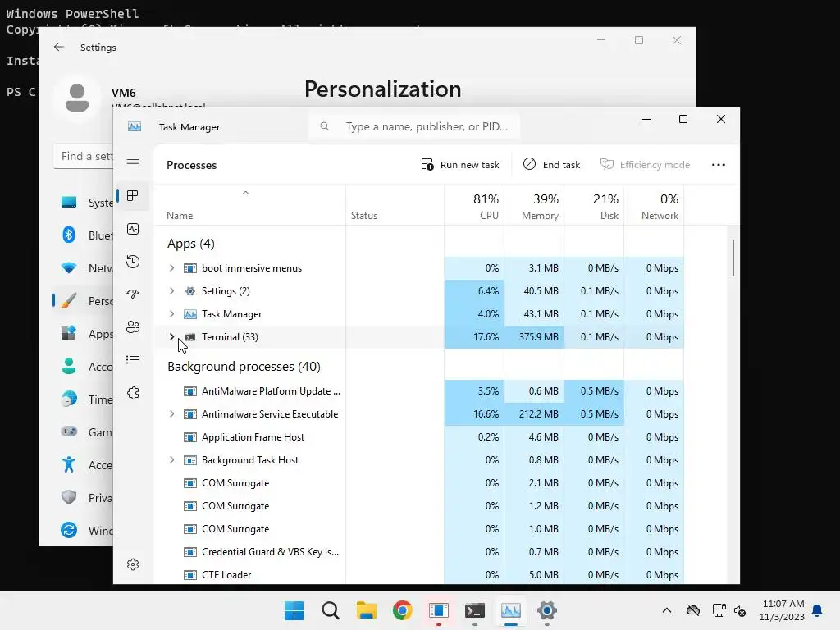Open System category in Settings sidebar
The width and height of the screenshot is (840, 630).
pos(87,203)
